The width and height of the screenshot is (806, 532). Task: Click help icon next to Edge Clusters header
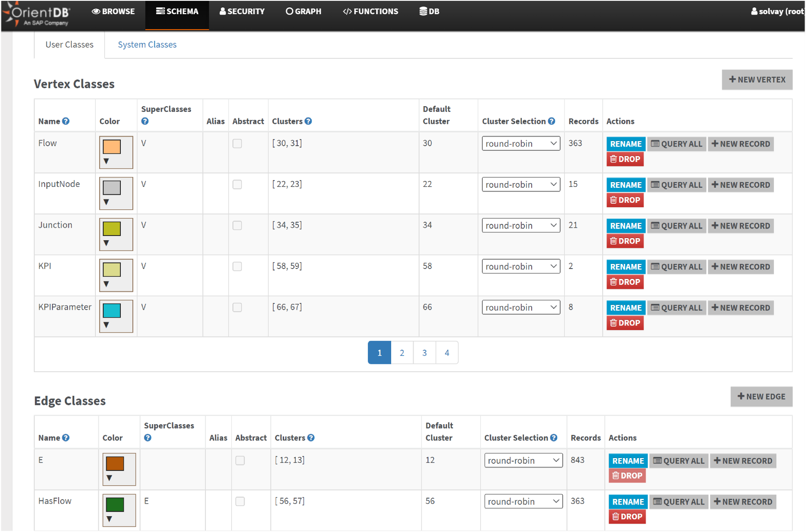click(x=311, y=437)
